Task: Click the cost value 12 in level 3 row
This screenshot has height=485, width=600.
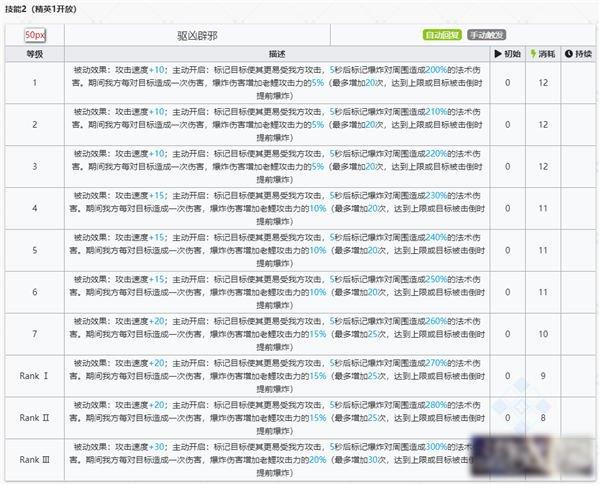Action: 543,167
